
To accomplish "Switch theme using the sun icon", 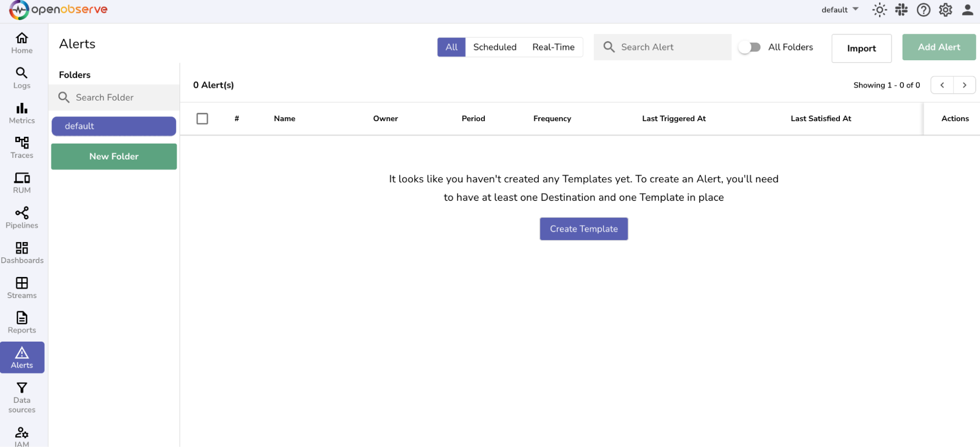I will pos(879,10).
